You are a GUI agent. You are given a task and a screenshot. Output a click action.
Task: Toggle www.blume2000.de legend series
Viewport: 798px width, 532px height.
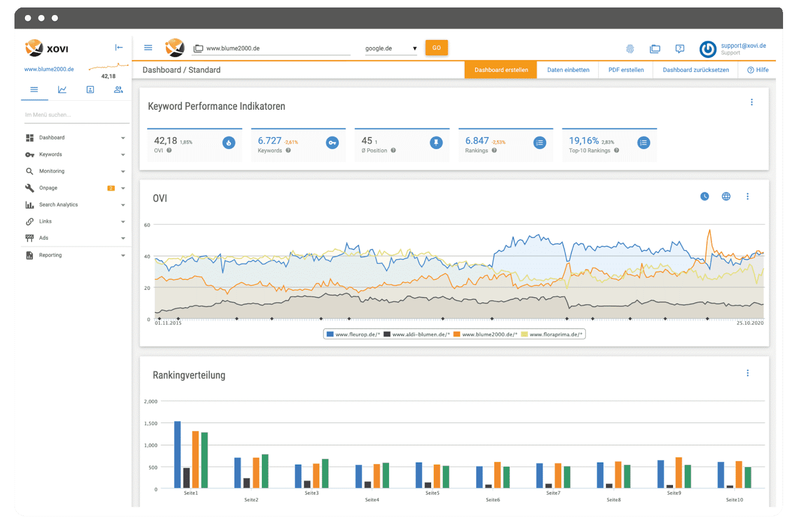click(x=485, y=335)
